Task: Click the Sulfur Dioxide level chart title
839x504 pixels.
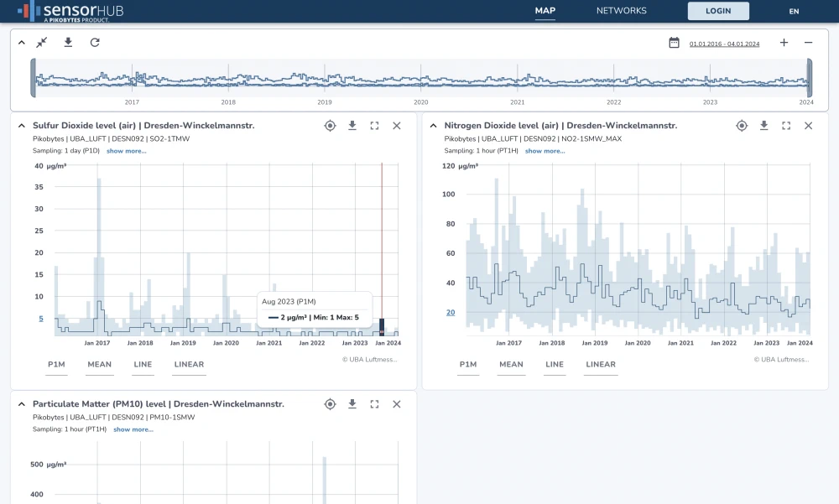Action: tap(143, 126)
